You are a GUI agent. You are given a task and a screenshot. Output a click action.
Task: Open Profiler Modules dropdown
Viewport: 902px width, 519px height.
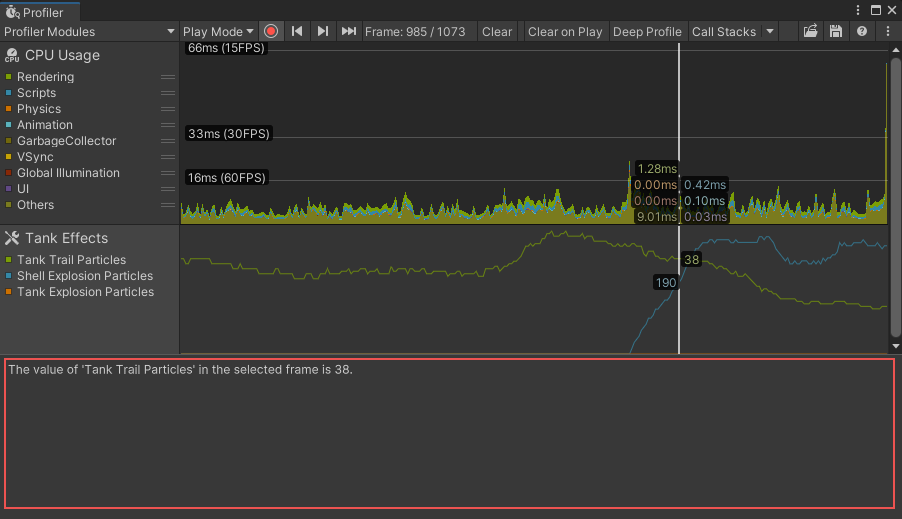(89, 32)
